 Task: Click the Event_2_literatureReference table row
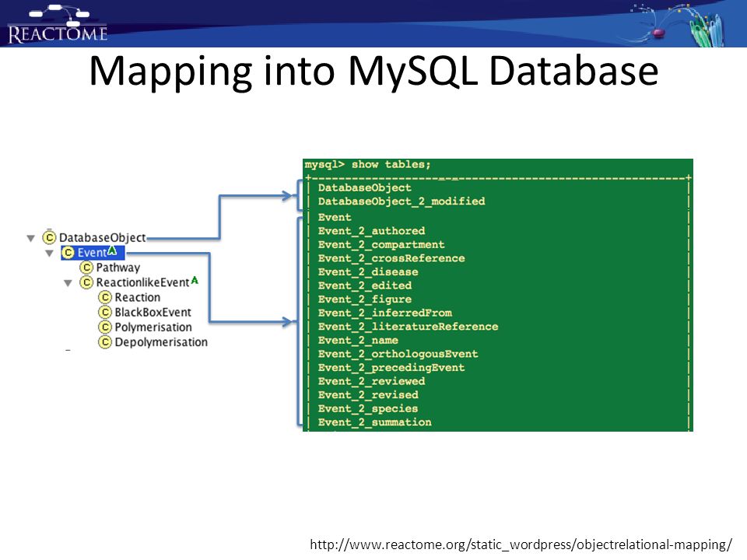point(409,327)
